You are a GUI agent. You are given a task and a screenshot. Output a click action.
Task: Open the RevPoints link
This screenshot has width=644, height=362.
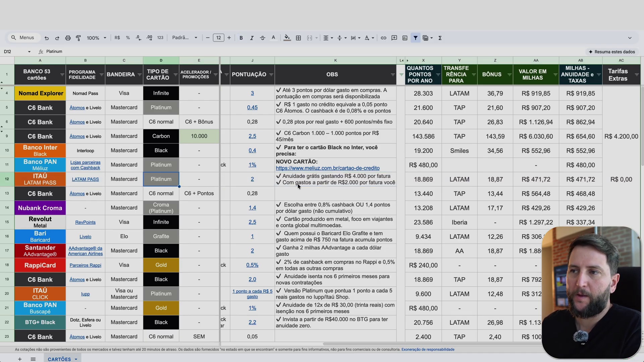[85, 222]
